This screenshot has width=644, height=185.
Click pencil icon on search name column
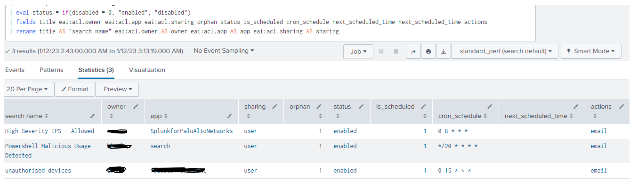92,116
